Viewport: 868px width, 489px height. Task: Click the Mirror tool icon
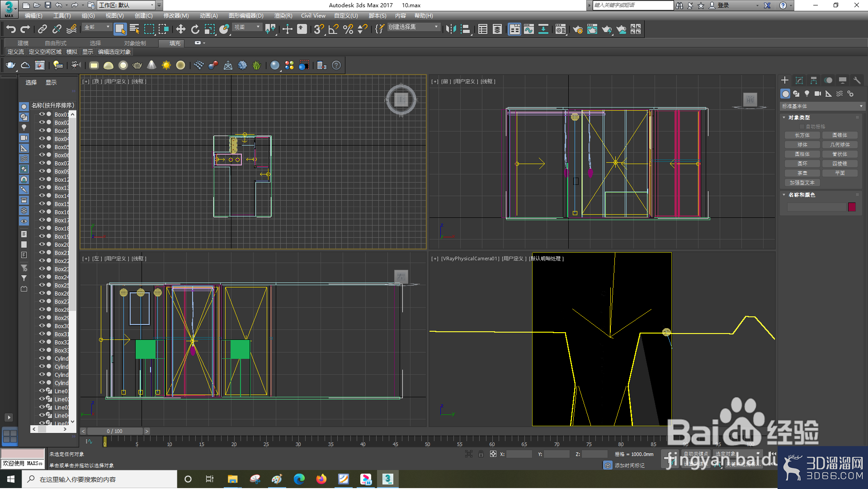tap(451, 29)
